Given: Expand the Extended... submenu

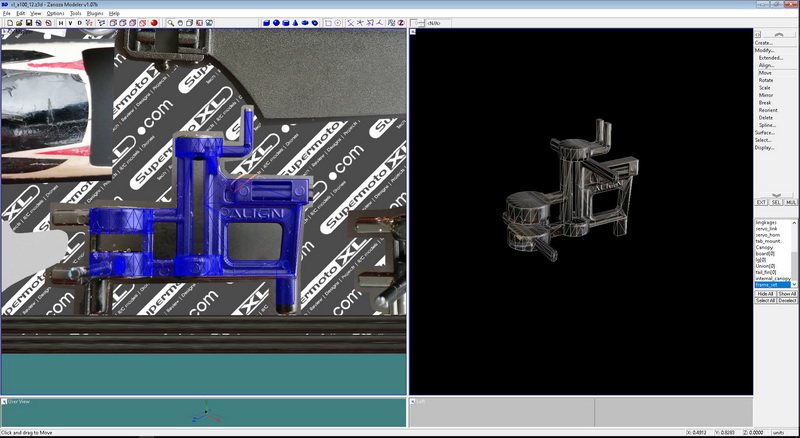Looking at the screenshot, I should click(x=770, y=58).
